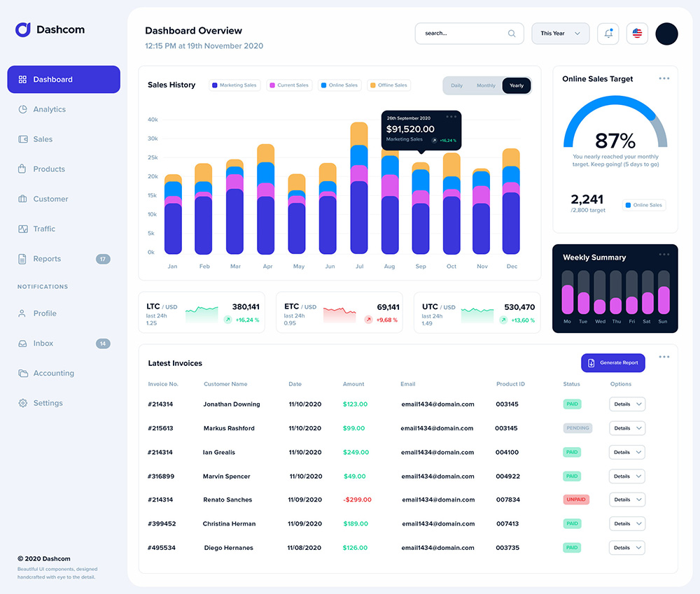The height and width of the screenshot is (594, 700).
Task: Expand Details dropdown for Renato Sanches
Action: [626, 500]
